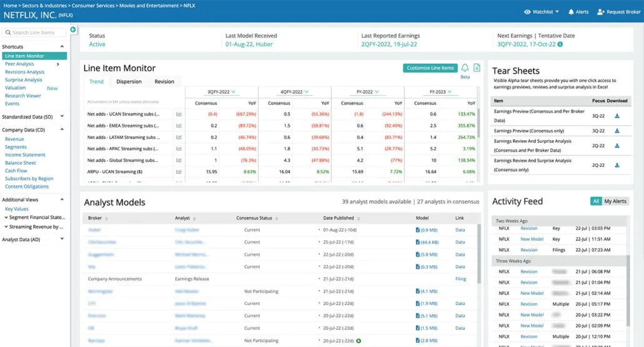Switch to the Revision tab

click(164, 81)
